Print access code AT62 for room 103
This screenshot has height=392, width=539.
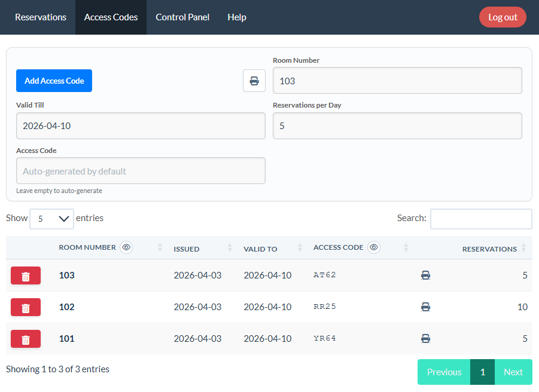tap(425, 275)
